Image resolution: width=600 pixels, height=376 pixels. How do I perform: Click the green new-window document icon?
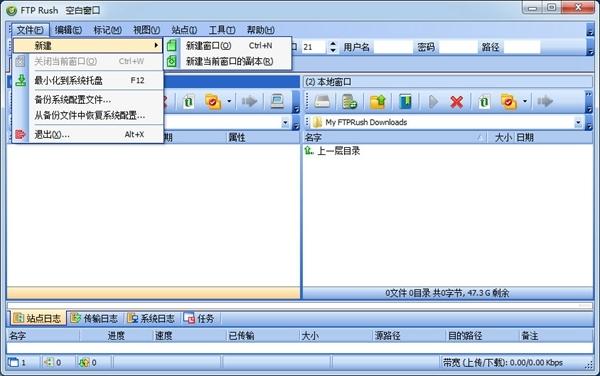pyautogui.click(x=172, y=46)
